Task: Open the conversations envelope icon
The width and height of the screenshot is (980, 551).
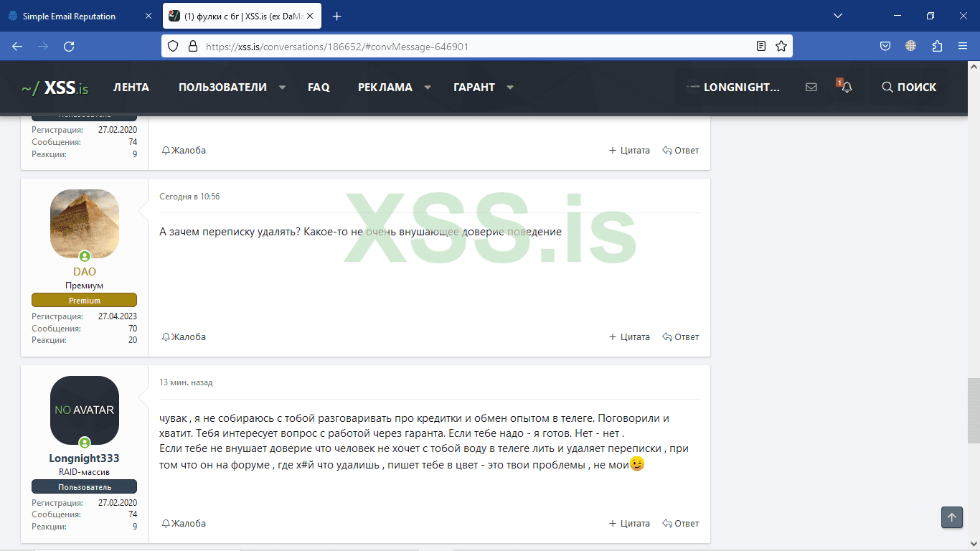Action: (811, 88)
